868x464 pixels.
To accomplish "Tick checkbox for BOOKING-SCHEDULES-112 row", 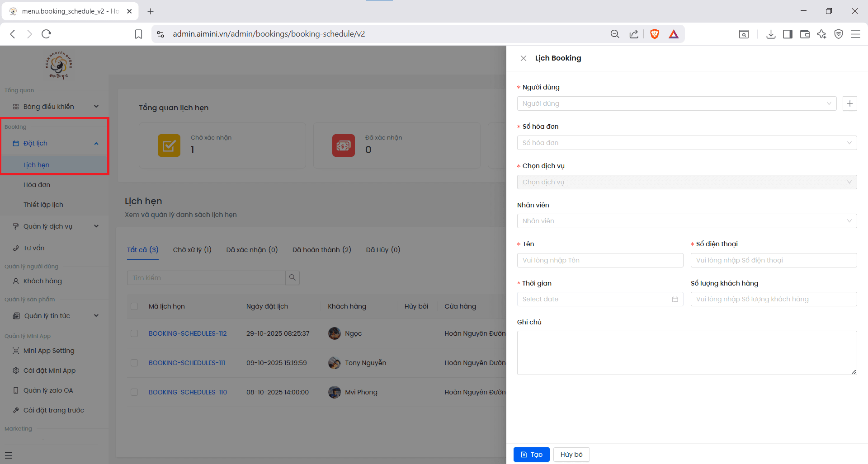I will [x=134, y=333].
